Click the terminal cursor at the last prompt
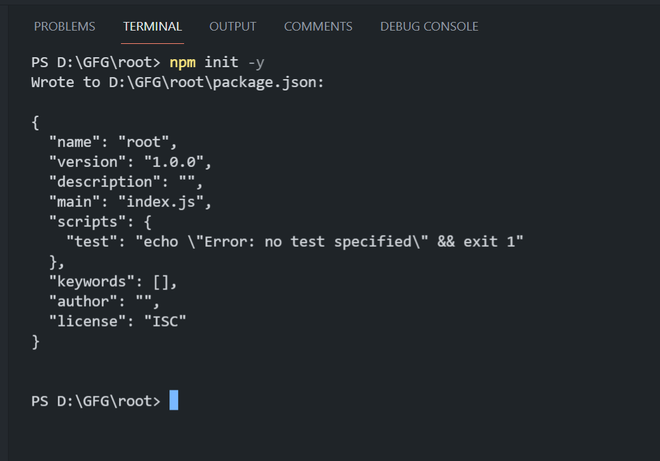Screen dimensions: 660x461 (174, 401)
